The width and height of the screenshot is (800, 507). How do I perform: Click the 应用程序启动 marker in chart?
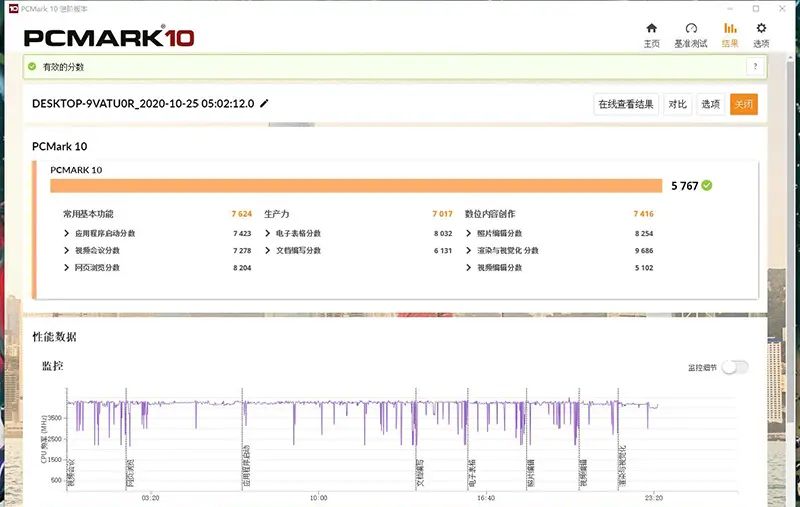(246, 466)
